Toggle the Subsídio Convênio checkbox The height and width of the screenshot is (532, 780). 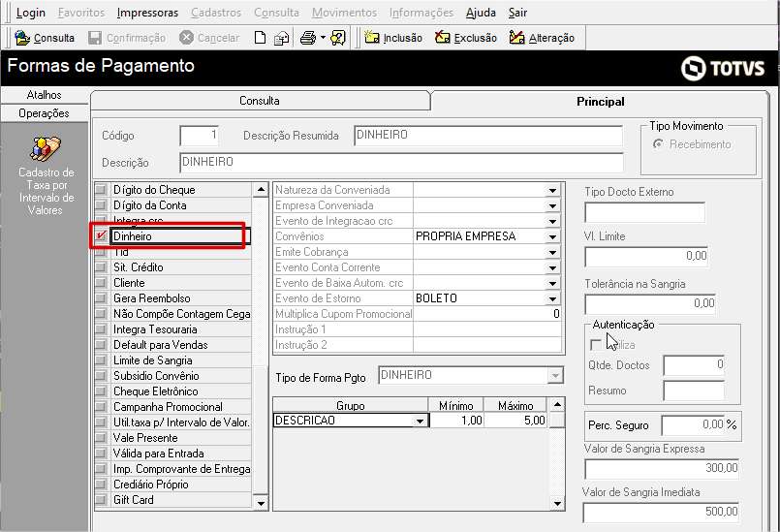point(101,375)
